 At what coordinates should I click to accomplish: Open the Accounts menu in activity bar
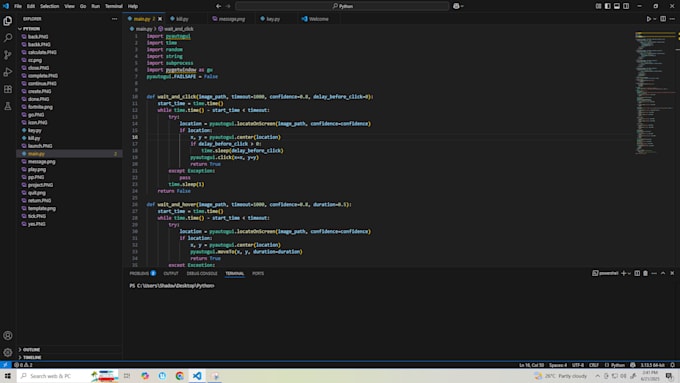tap(7, 335)
